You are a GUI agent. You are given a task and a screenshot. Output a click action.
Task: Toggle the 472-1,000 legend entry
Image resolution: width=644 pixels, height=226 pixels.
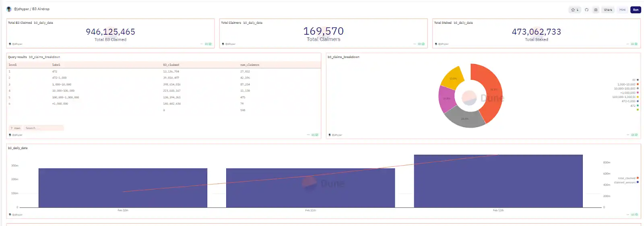(x=628, y=101)
